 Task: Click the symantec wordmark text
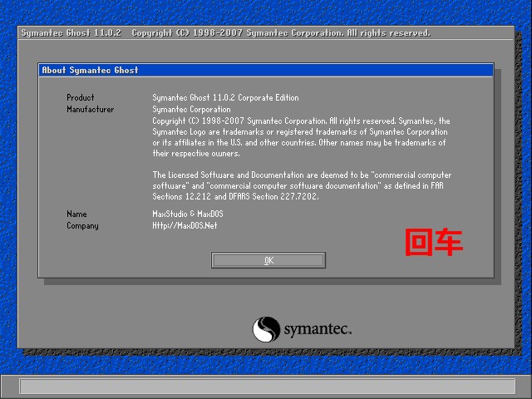coord(318,329)
